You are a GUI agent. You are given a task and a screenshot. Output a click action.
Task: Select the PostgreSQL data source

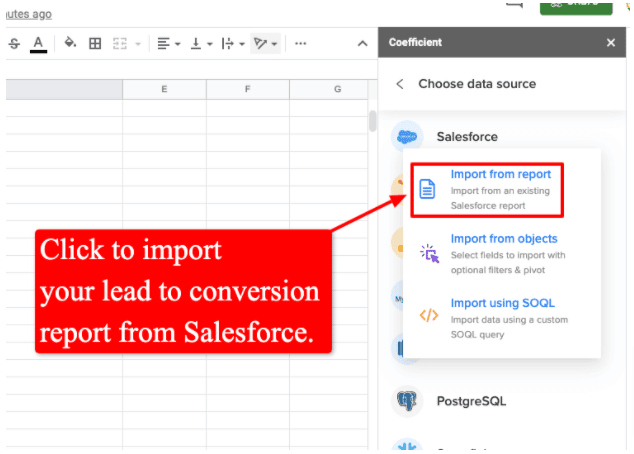pos(471,401)
